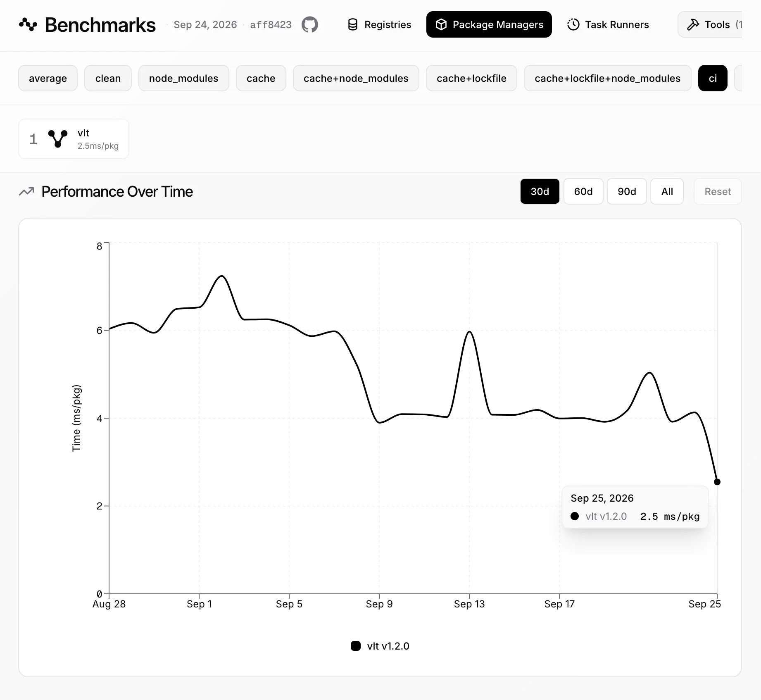Click the trending chart icon beside Performance Over Time
This screenshot has width=761, height=700.
click(27, 192)
